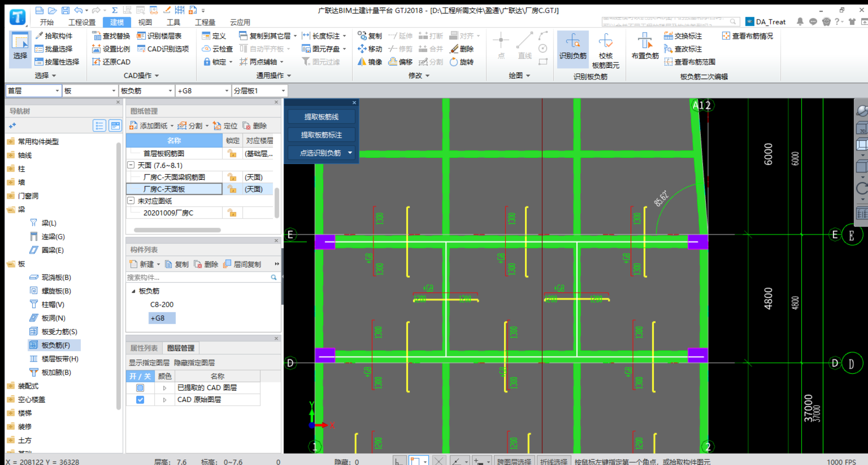The width and height of the screenshot is (868, 465).
Task: Click the 镜像 mirror tool icon
Action: point(362,62)
